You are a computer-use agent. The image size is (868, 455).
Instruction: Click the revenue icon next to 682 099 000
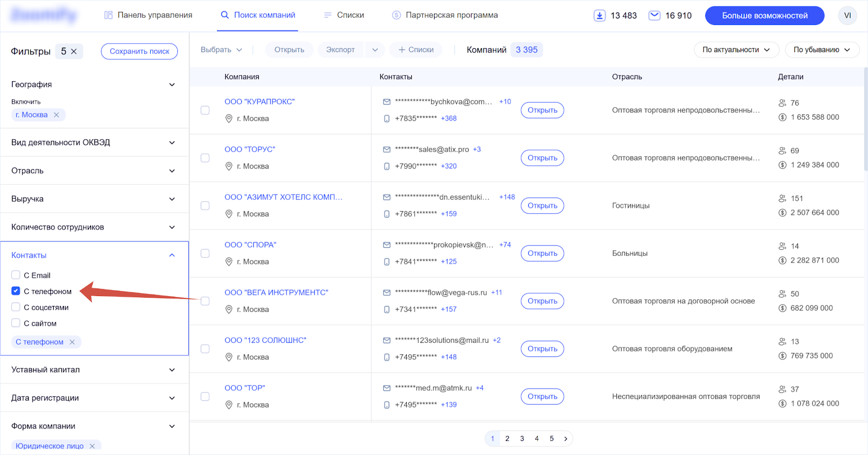coord(782,307)
